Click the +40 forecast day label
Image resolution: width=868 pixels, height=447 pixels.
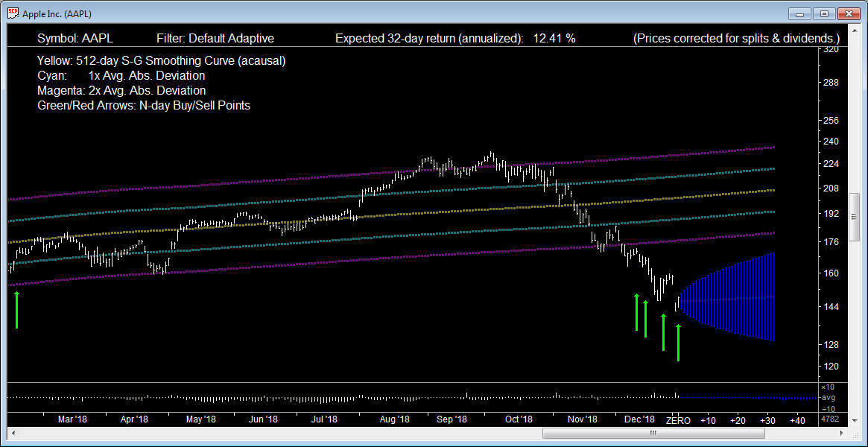(x=797, y=420)
